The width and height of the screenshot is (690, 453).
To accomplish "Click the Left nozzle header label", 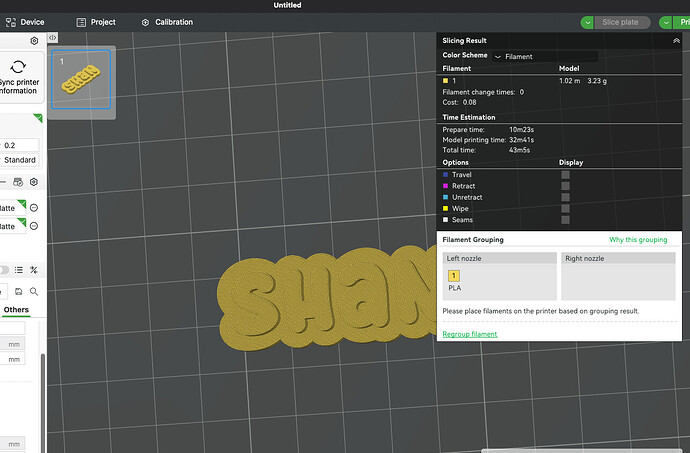I will 464,258.
